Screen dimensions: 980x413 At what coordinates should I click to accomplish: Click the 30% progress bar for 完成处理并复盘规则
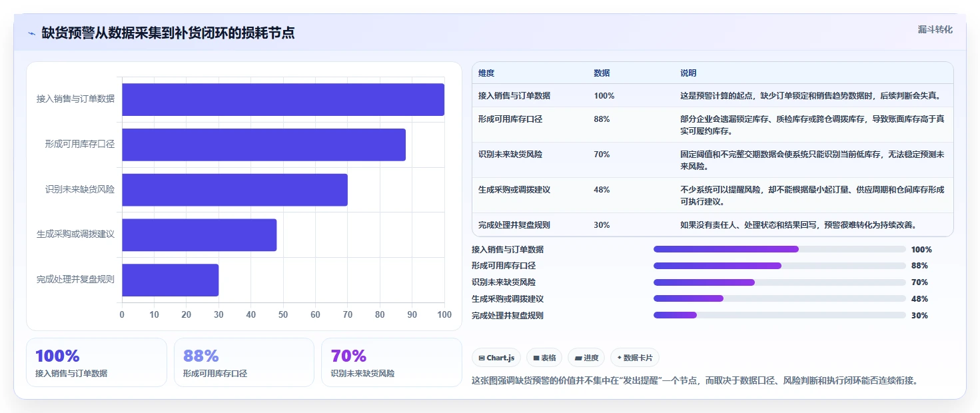tap(779, 316)
